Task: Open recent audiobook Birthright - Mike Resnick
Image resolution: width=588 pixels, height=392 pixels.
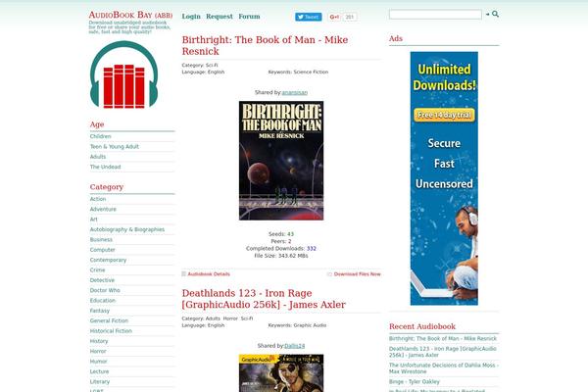Action: [x=443, y=338]
